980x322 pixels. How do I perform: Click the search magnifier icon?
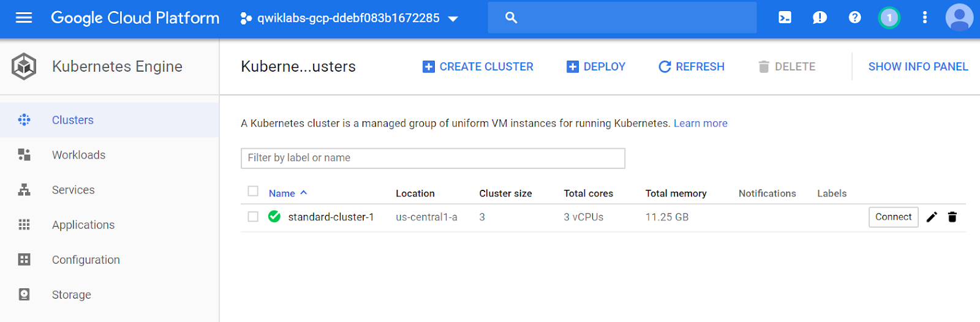click(511, 18)
